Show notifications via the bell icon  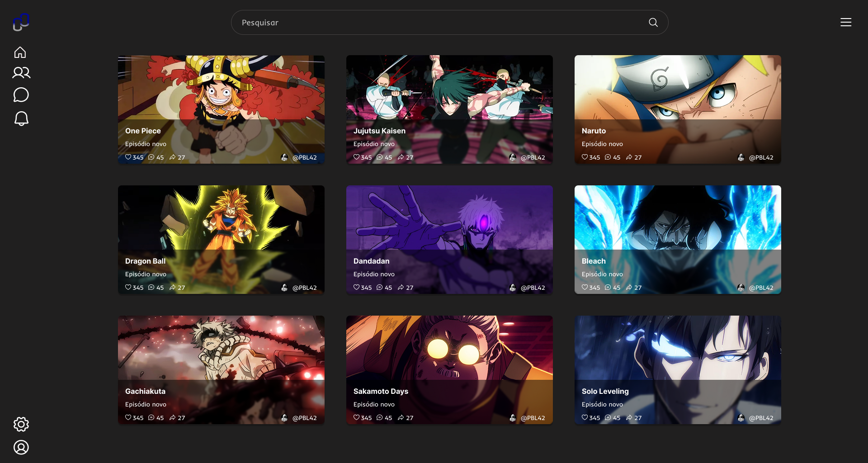point(21,118)
